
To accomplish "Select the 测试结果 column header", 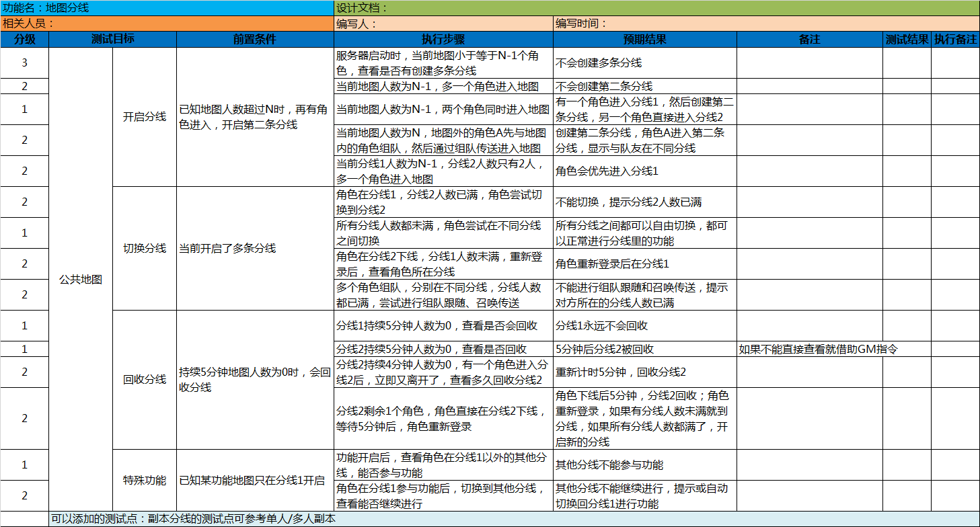I will click(x=907, y=39).
